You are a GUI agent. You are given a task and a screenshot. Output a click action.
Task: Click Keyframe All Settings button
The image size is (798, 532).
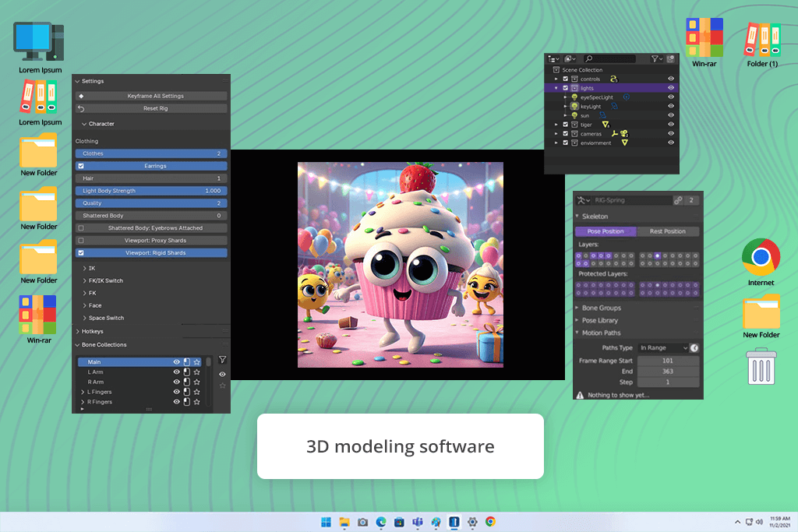(x=151, y=96)
